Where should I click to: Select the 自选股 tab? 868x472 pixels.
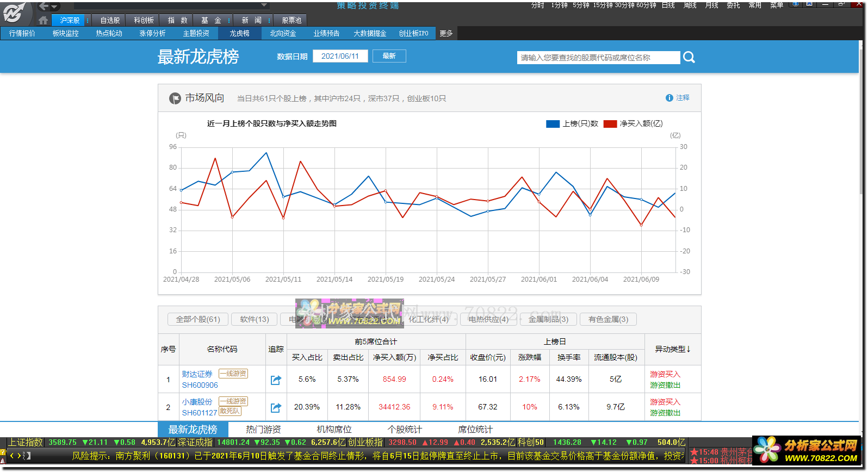tap(110, 20)
